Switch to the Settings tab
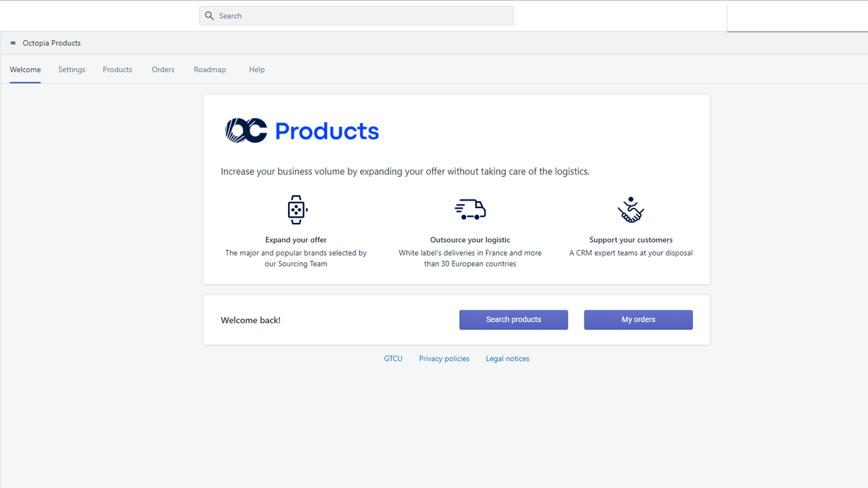Image resolution: width=868 pixels, height=488 pixels. pos(72,70)
